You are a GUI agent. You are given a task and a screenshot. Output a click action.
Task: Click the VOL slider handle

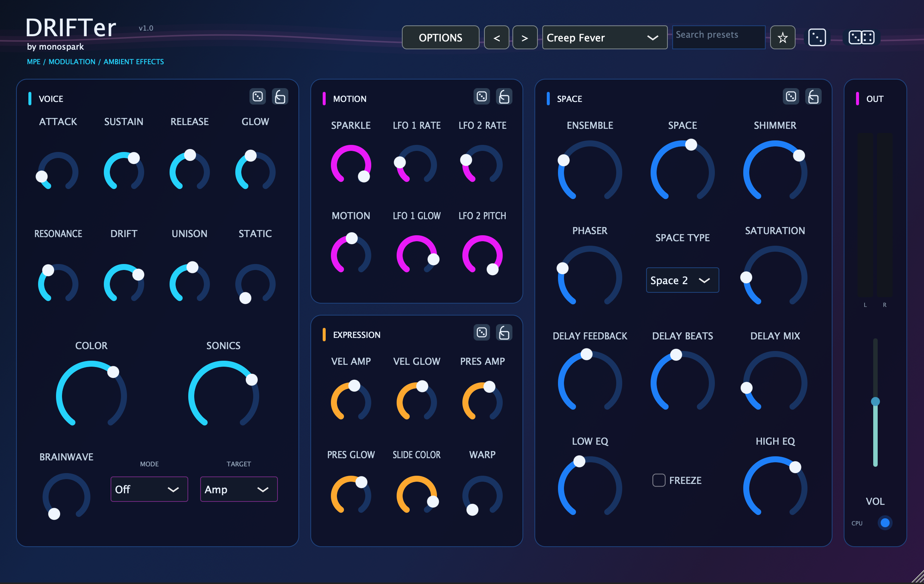point(875,401)
